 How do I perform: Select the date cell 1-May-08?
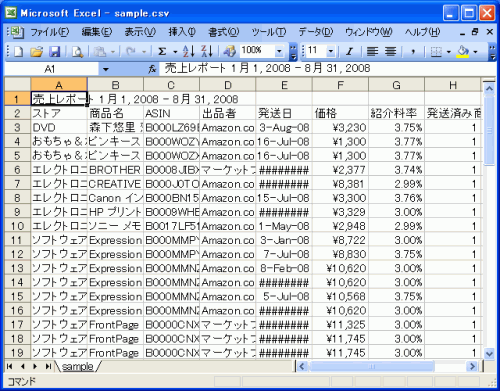pos(284,226)
